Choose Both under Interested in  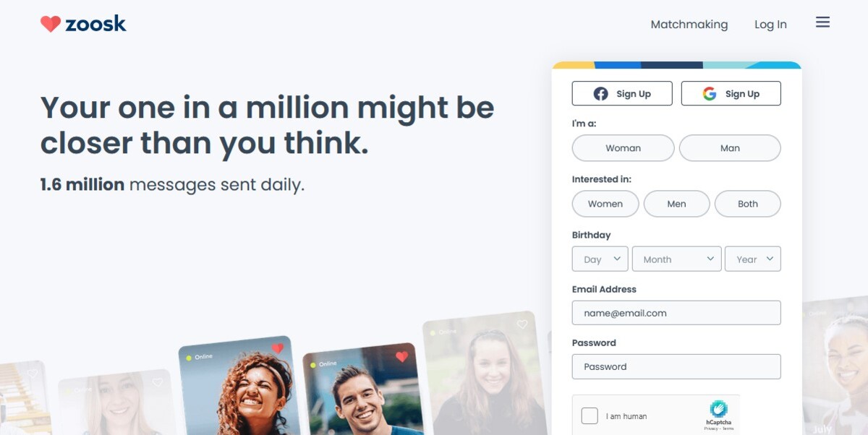[x=748, y=204]
